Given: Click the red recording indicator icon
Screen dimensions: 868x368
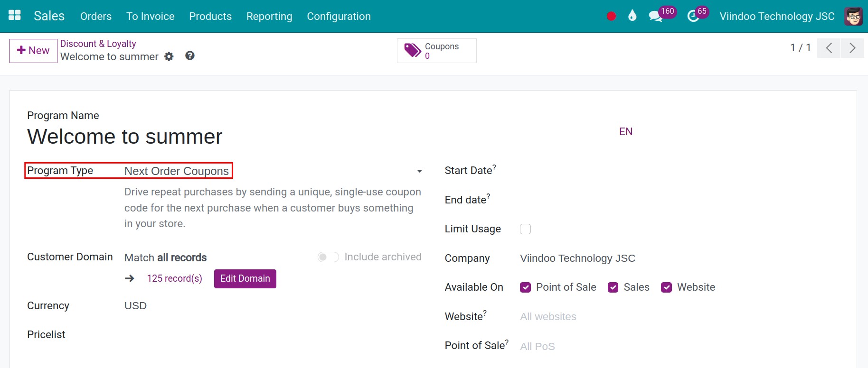Looking at the screenshot, I should pos(611,16).
